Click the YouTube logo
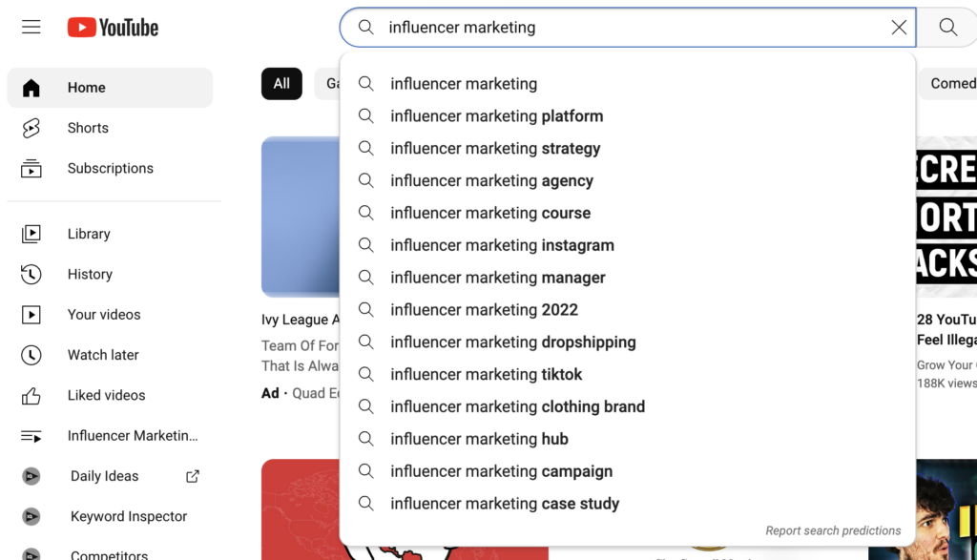Viewport: 977px width, 560px height. point(112,28)
